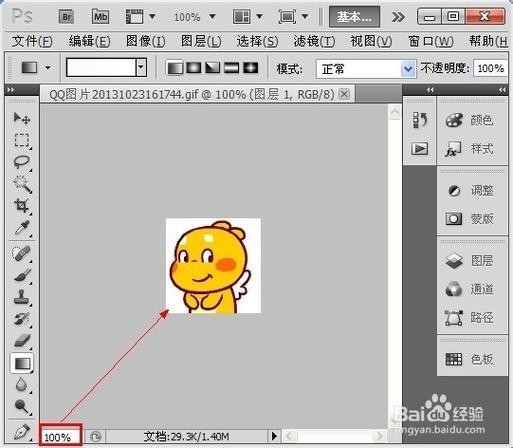Viewport: 513px width, 448px height.
Task: Expand the gradient picker dropdown arrow
Action: coord(141,68)
